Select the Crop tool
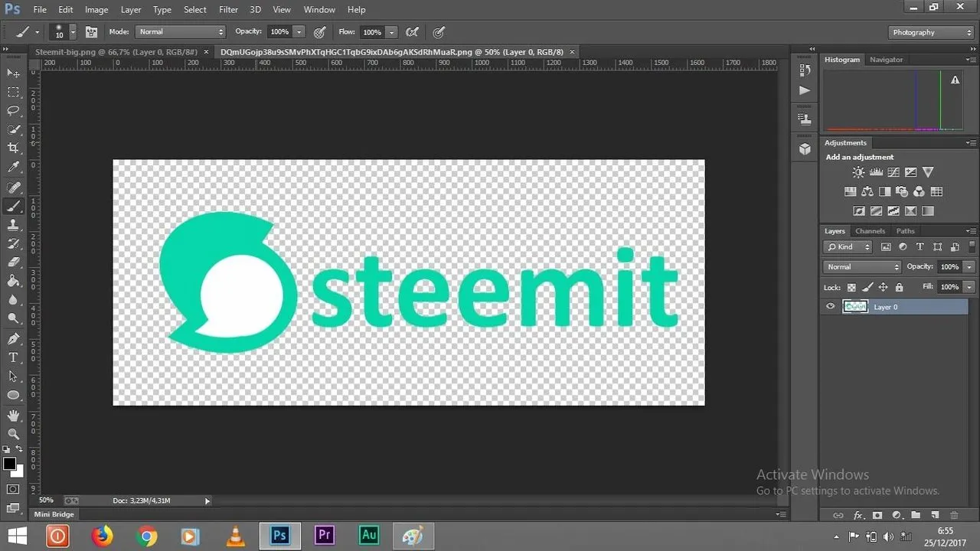980x551 pixels. [13, 148]
